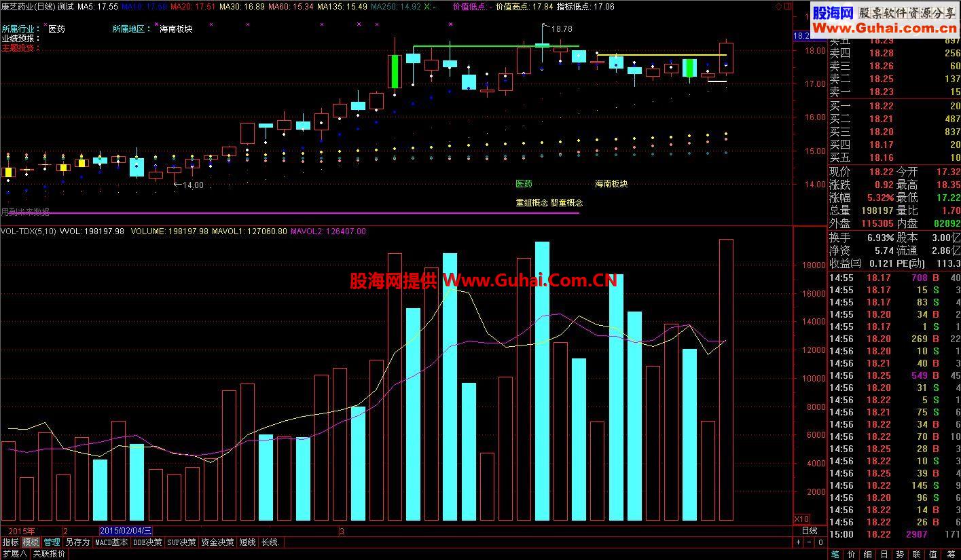
Task: Click the 业绩预报 label
Action: (20, 39)
